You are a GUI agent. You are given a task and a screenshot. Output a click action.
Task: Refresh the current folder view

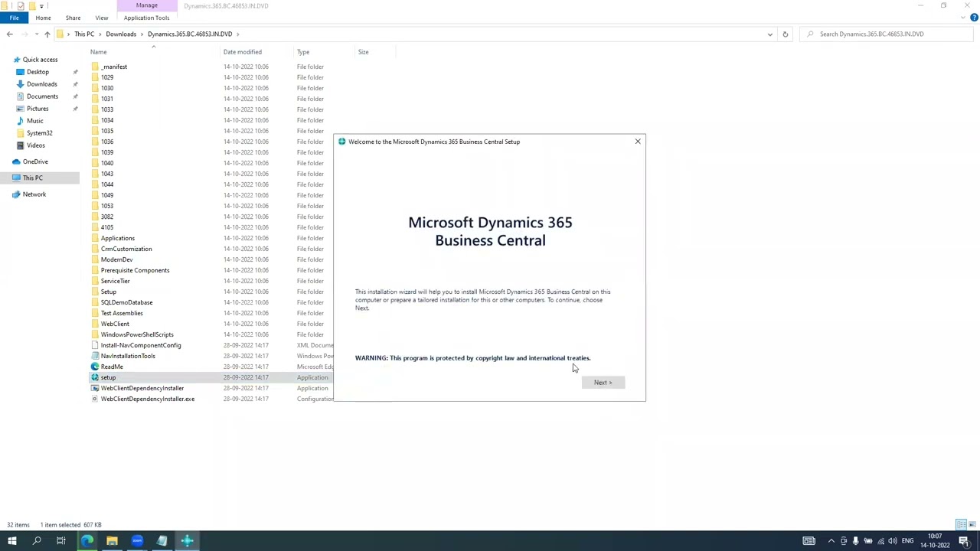pos(785,34)
